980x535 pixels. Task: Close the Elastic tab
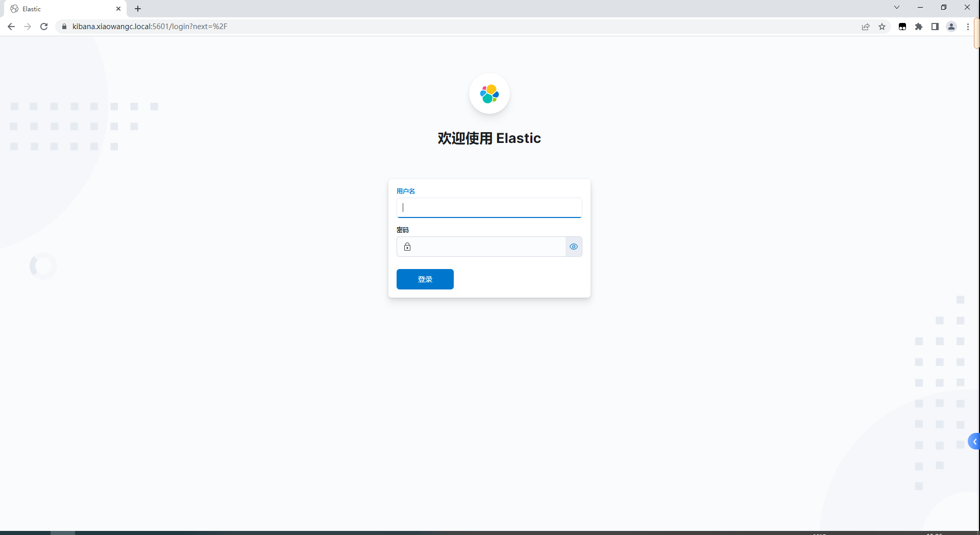(118, 9)
